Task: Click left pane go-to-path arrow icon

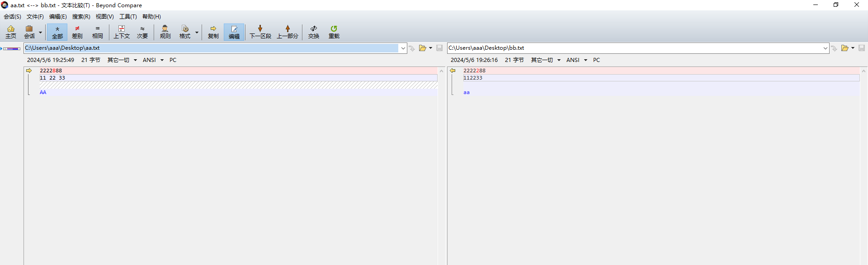Action: point(412,48)
